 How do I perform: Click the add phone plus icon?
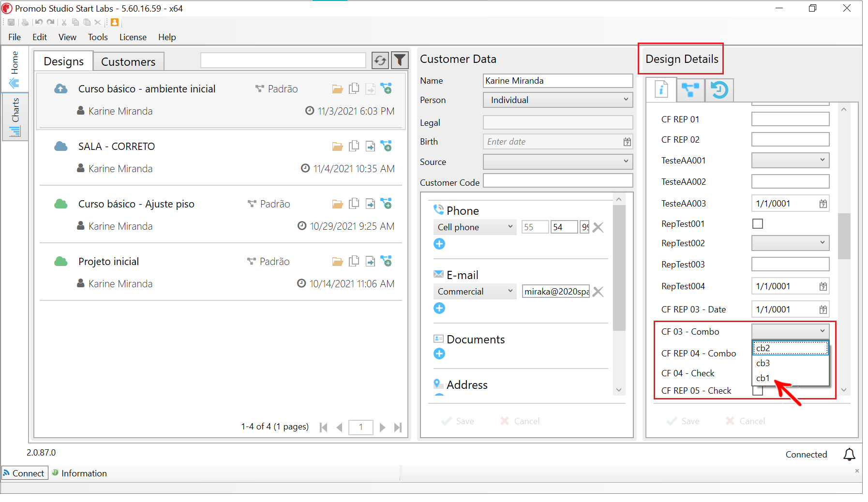coord(439,244)
